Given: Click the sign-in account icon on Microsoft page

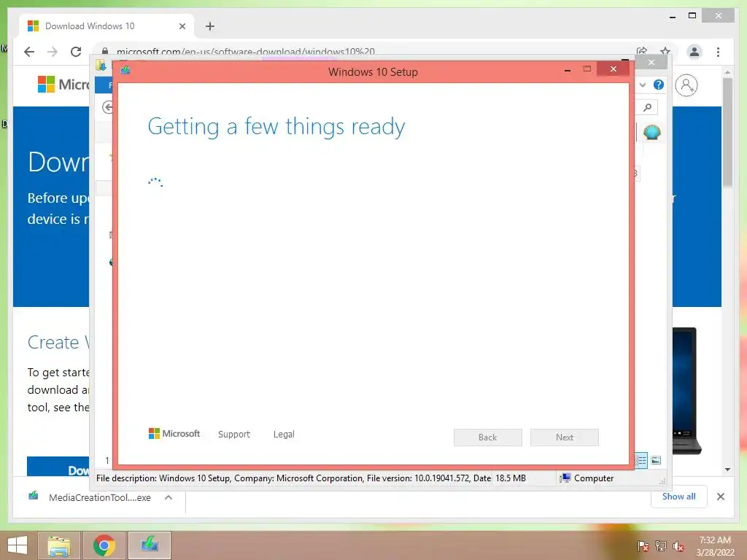Looking at the screenshot, I should pyautogui.click(x=686, y=85).
